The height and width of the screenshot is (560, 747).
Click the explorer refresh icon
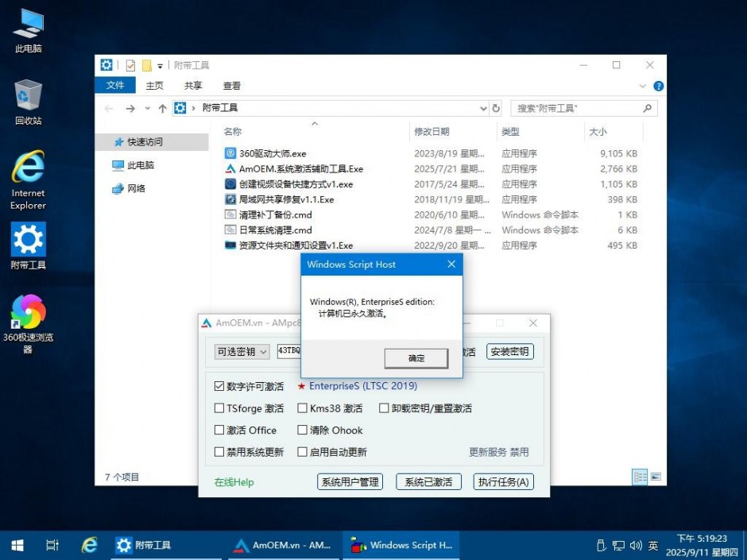497,108
